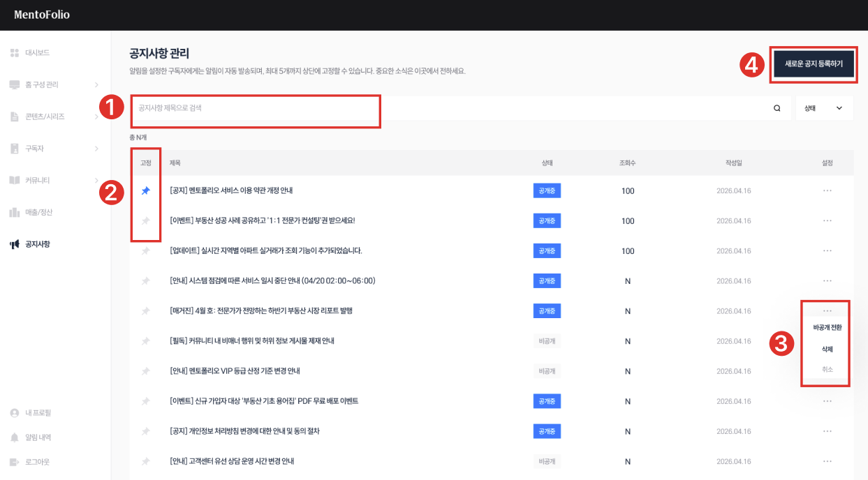Open notice 시스템 점검에 따른 서비스 일시 중단 안내
The width and height of the screenshot is (868, 480).
point(272,280)
